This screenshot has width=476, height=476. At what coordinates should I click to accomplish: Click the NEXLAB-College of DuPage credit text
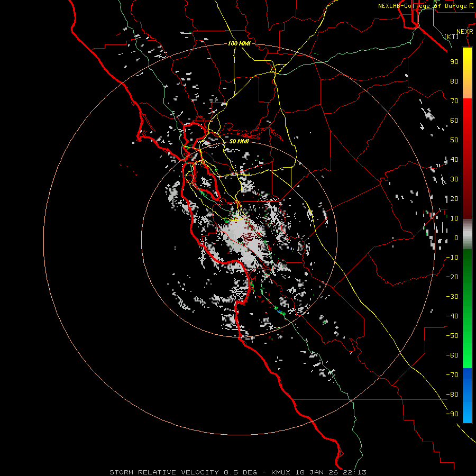coord(425,6)
